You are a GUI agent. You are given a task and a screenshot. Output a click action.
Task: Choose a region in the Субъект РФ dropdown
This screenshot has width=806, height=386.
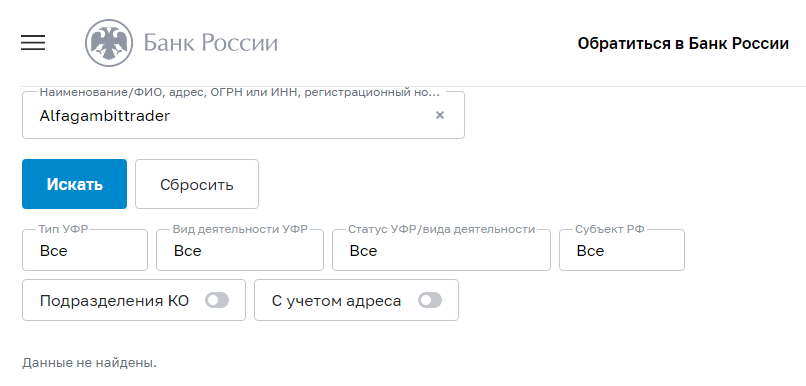click(x=622, y=250)
